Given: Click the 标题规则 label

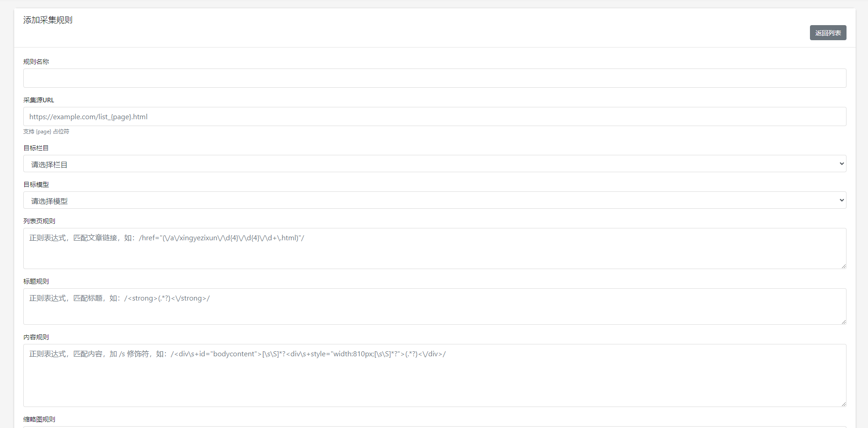Looking at the screenshot, I should (36, 281).
